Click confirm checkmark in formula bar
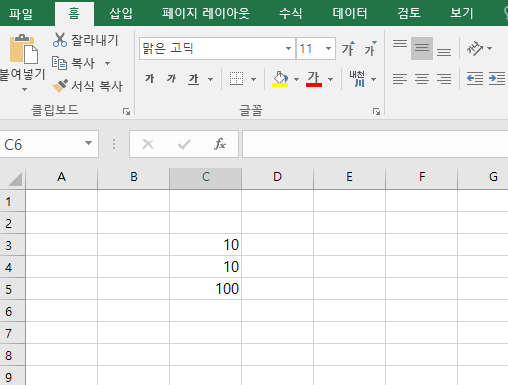The image size is (508, 385). pyautogui.click(x=184, y=144)
